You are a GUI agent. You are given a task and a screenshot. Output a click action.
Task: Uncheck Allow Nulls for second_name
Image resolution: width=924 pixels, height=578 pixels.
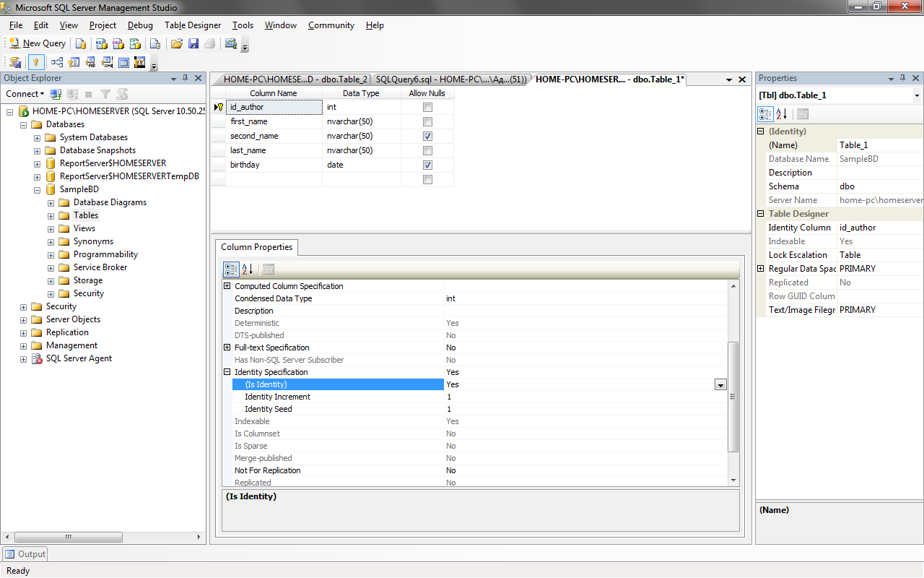[x=427, y=136]
